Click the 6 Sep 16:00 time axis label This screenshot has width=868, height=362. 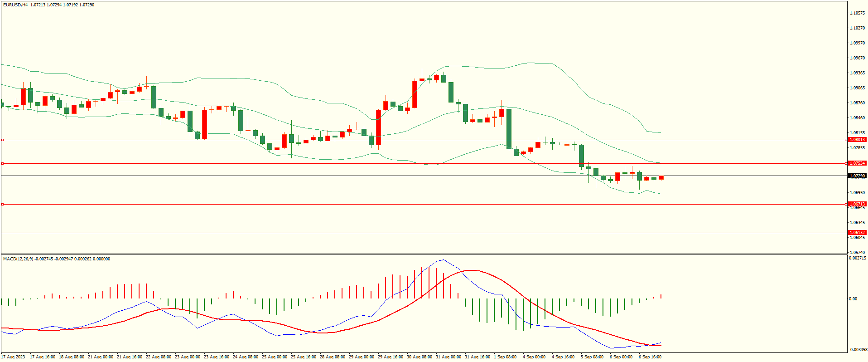coord(650,357)
